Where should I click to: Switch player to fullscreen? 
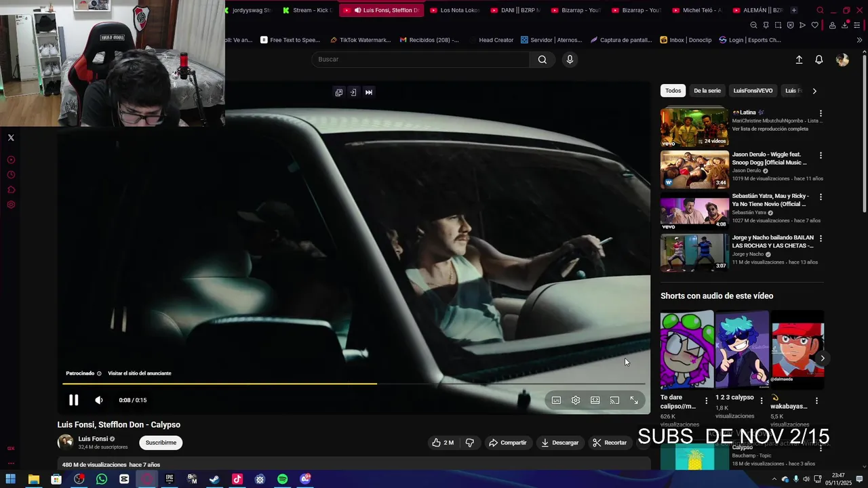[634, 401]
